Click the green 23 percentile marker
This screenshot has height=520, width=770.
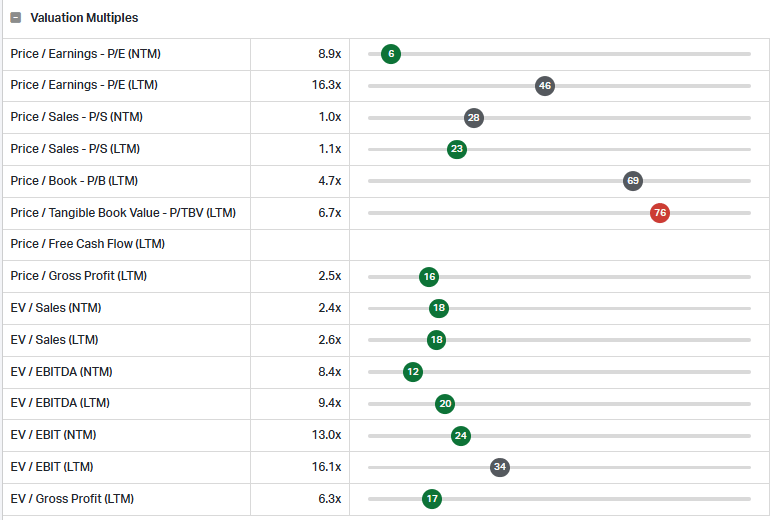[x=457, y=149]
